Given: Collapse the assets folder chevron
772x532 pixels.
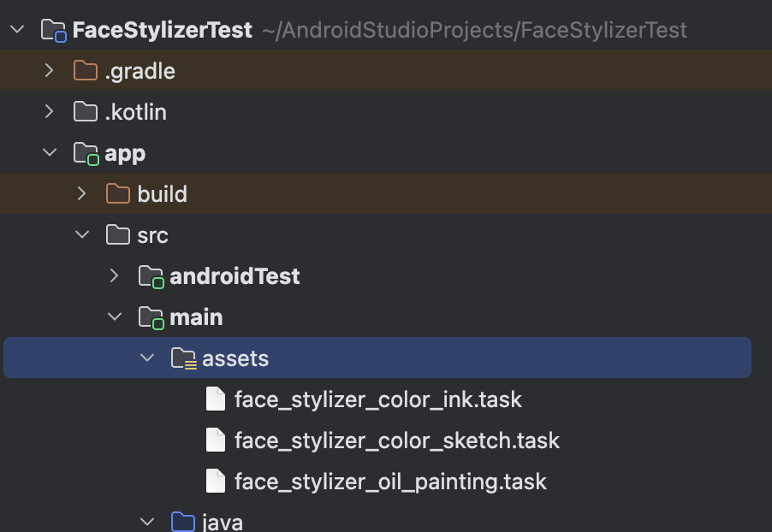Looking at the screenshot, I should pos(147,358).
